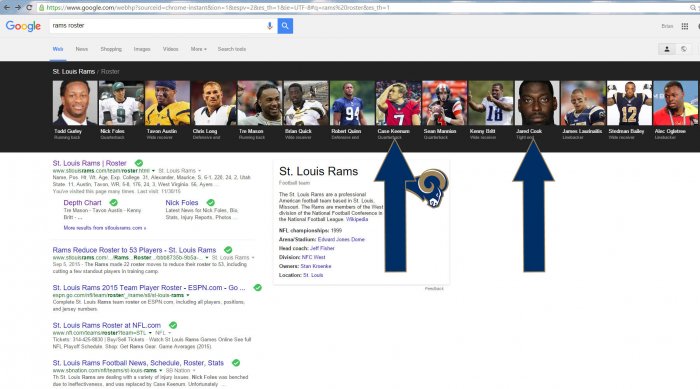This screenshot has height=389, width=700.
Task: Select the private results person icon
Action: pyautogui.click(x=667, y=49)
